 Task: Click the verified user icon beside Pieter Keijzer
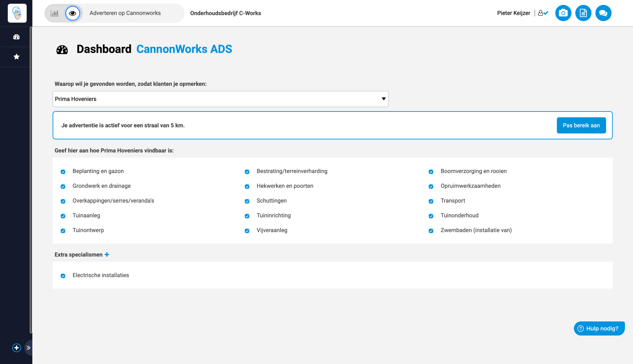pyautogui.click(x=543, y=13)
